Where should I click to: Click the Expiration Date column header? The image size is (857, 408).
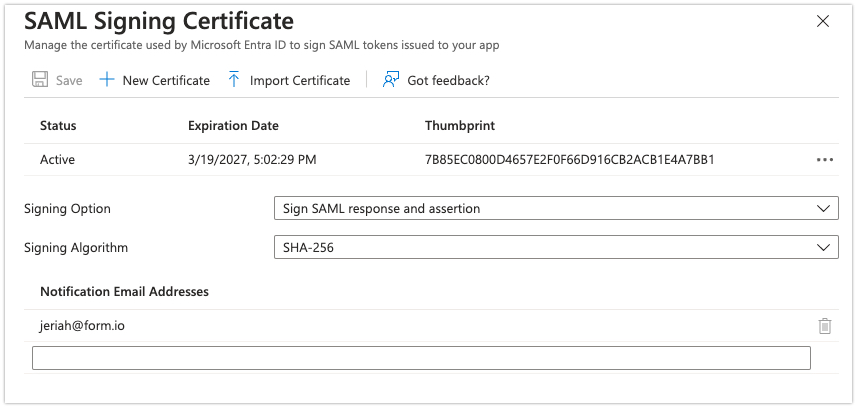pos(233,126)
